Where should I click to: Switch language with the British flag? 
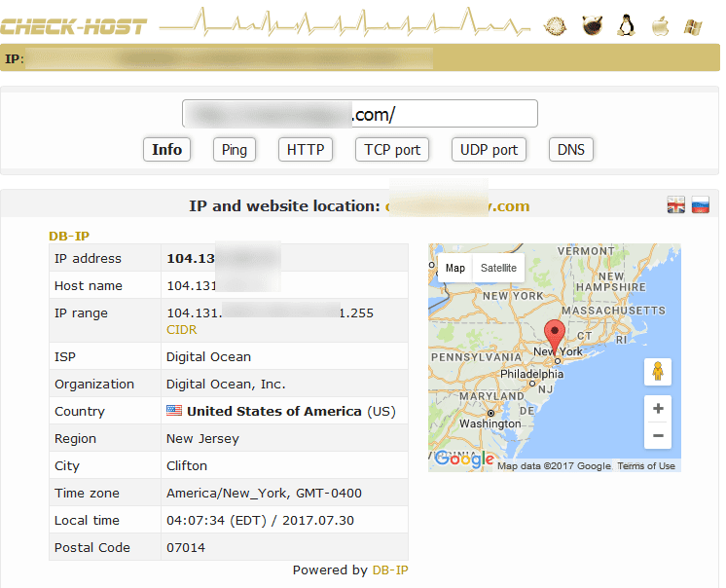[676, 204]
